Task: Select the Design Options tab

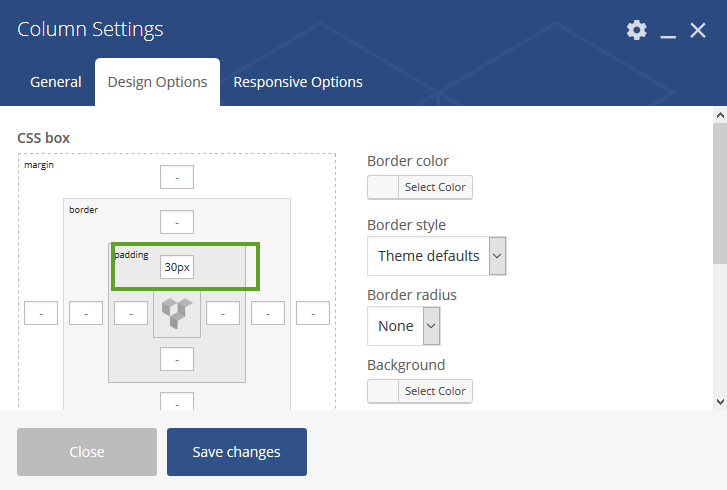Action: [x=158, y=82]
